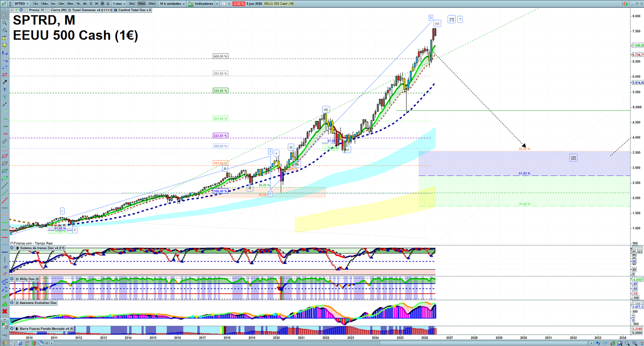Open the 1 mes period dropdown
Viewport: 644px width, 346px height.
coord(119,4)
